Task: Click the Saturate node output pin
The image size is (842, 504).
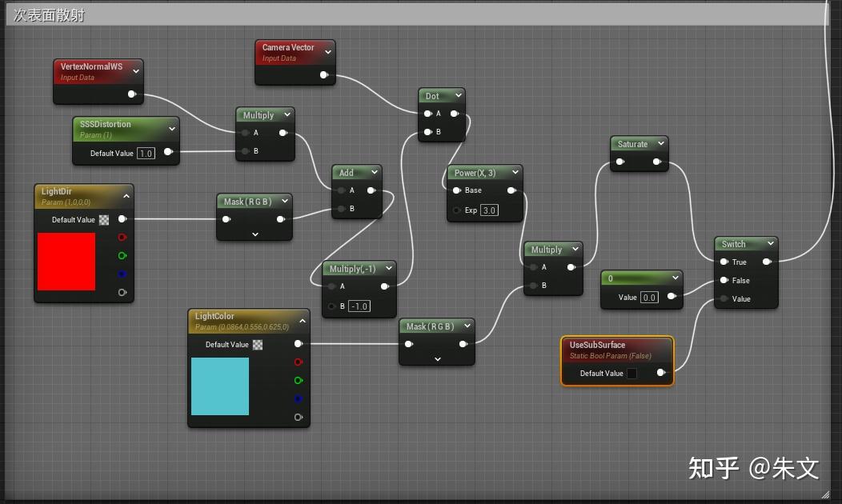Action: pos(657,162)
